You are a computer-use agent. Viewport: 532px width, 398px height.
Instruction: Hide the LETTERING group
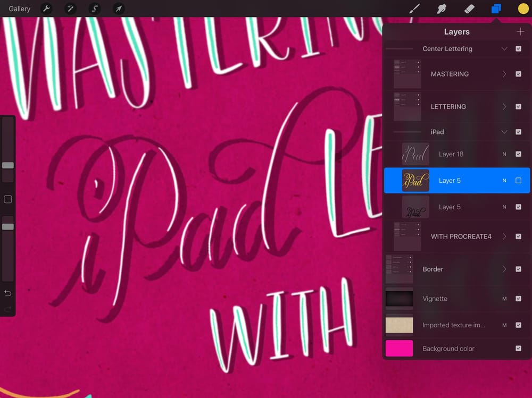(518, 106)
